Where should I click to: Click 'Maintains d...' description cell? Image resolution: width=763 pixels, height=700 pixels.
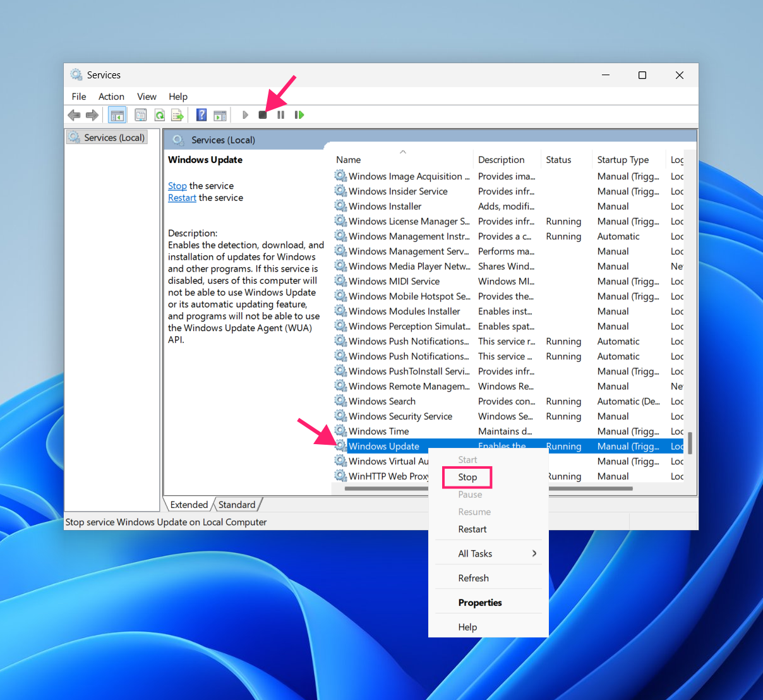pyautogui.click(x=505, y=431)
